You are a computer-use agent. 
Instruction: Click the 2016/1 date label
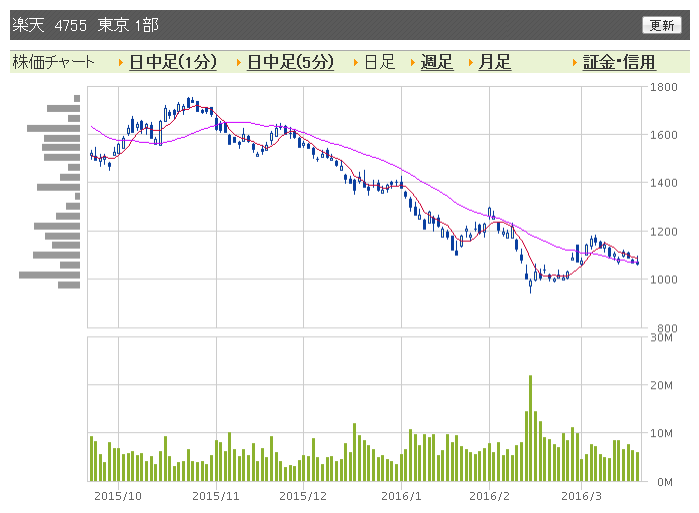point(401,496)
